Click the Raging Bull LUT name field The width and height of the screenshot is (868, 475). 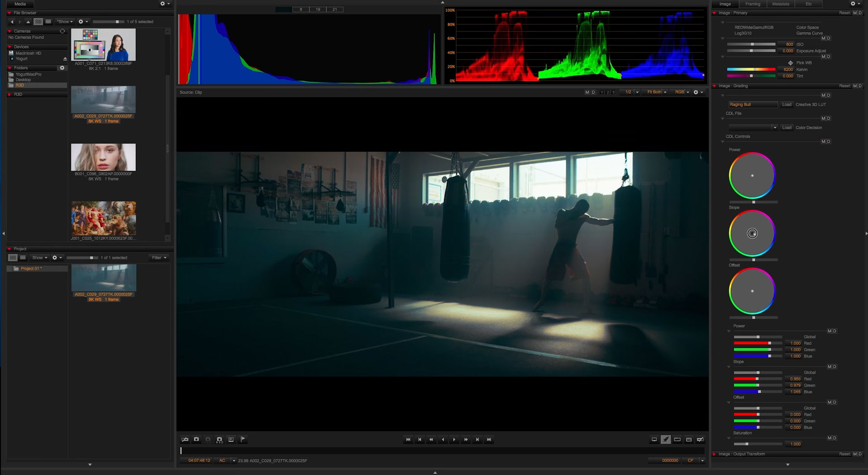pos(753,105)
